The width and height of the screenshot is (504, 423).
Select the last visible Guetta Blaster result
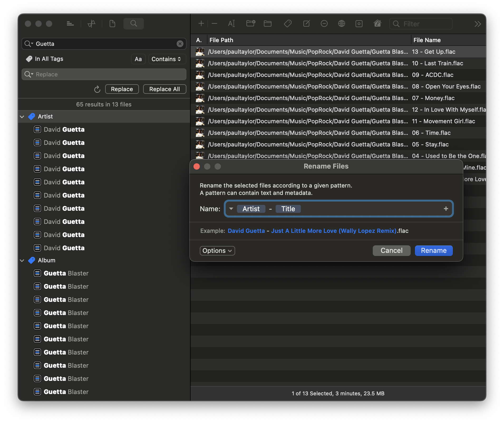(x=104, y=392)
